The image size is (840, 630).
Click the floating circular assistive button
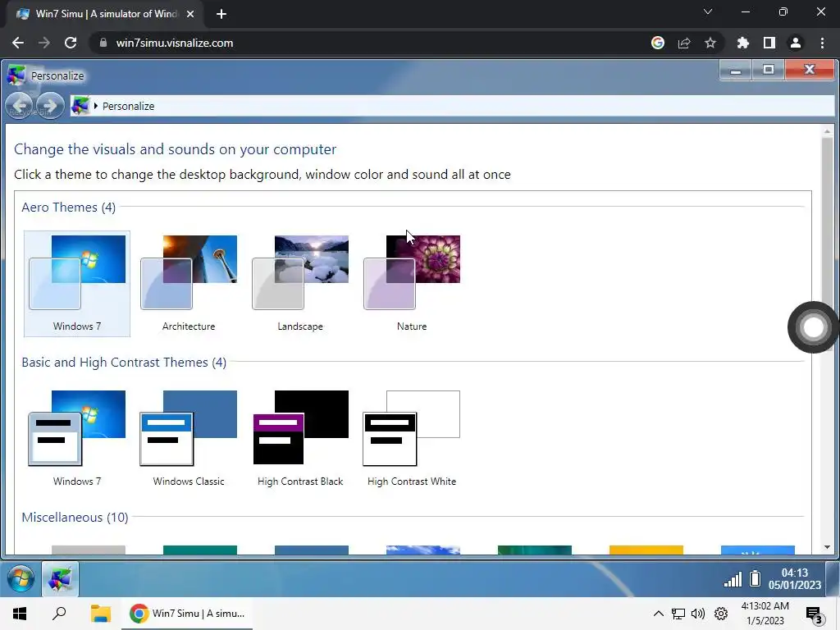click(813, 327)
